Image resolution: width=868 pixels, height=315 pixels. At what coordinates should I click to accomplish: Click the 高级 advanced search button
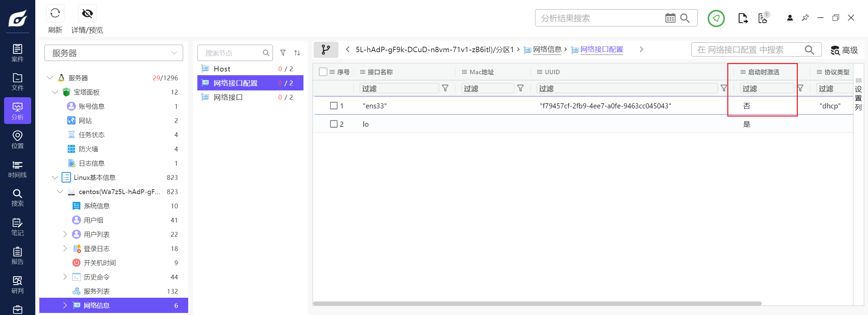point(844,50)
